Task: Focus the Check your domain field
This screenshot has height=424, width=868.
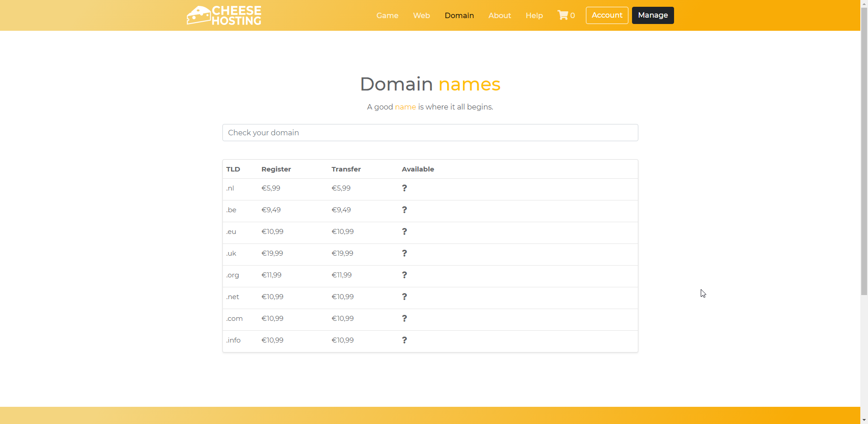Action: coord(430,133)
